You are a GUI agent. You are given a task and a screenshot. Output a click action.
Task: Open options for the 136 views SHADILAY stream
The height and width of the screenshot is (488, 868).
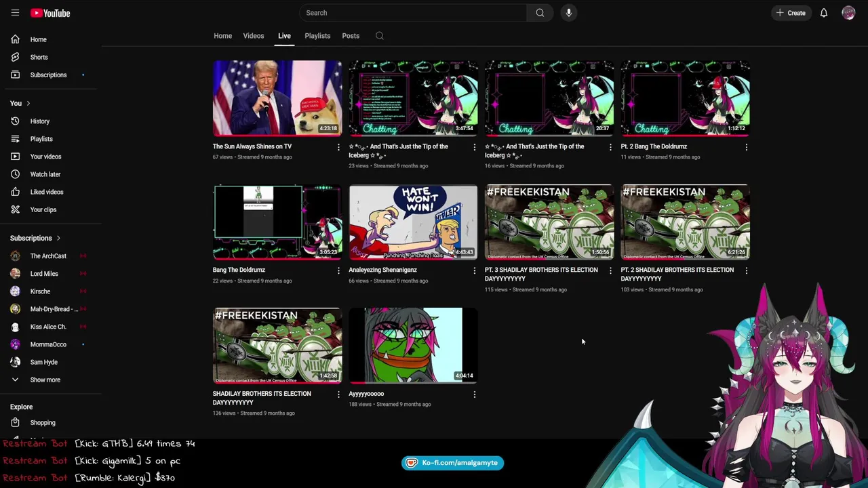[x=338, y=394]
